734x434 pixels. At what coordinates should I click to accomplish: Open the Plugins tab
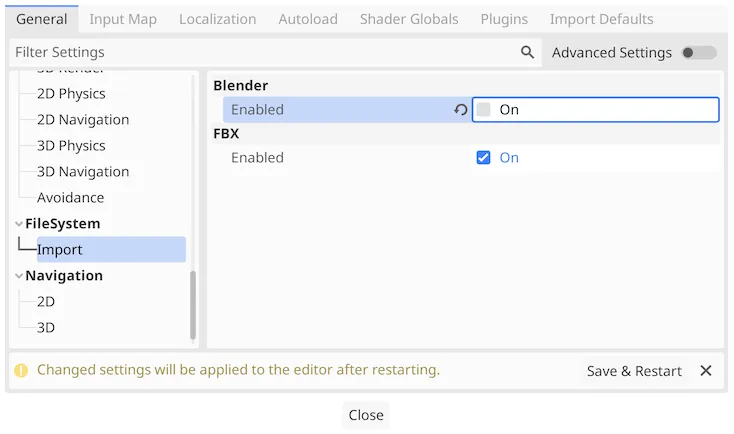pos(504,19)
